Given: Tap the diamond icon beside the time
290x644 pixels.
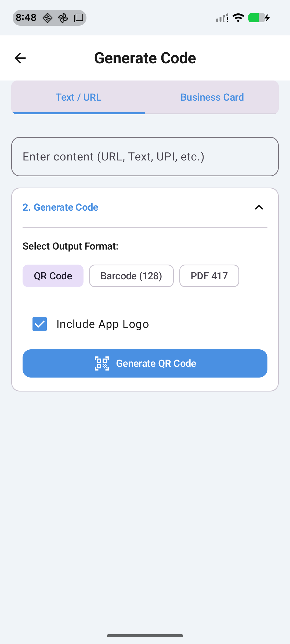Looking at the screenshot, I should pos(48,18).
